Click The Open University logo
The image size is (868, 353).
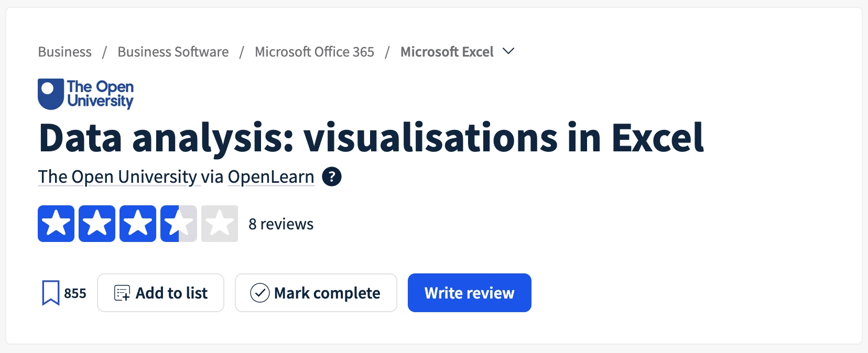coord(85,94)
